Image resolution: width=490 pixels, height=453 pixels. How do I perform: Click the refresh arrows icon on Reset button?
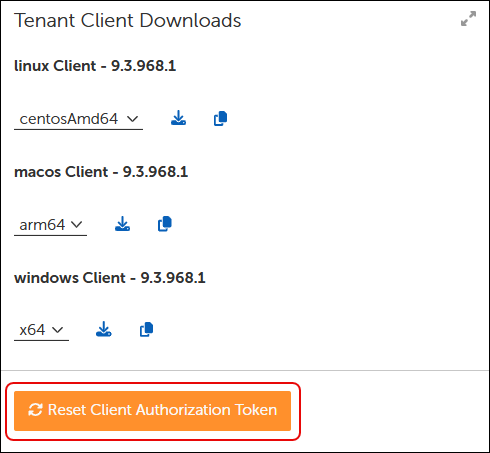[35, 410]
